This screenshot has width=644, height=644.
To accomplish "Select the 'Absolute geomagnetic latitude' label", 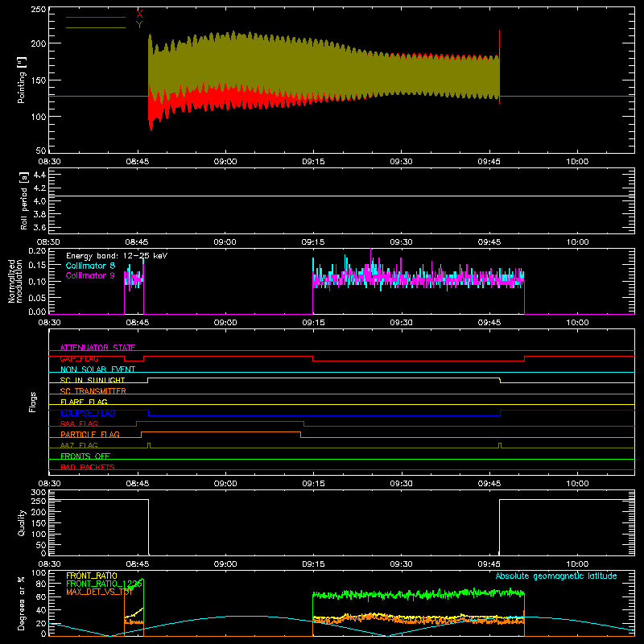I will [x=556, y=576].
